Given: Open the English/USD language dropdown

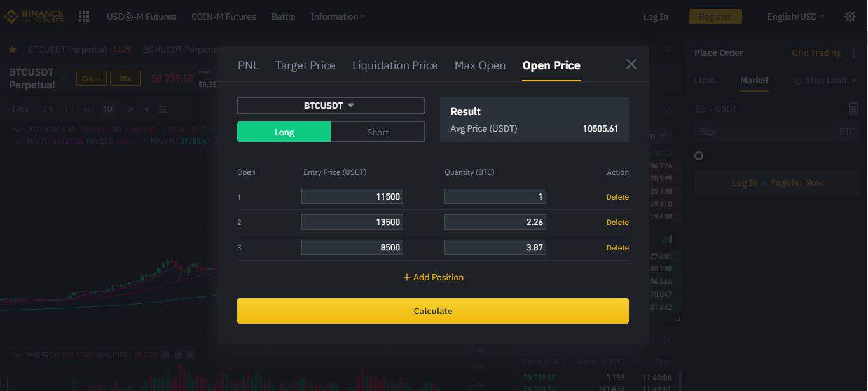Looking at the screenshot, I should pyautogui.click(x=796, y=17).
